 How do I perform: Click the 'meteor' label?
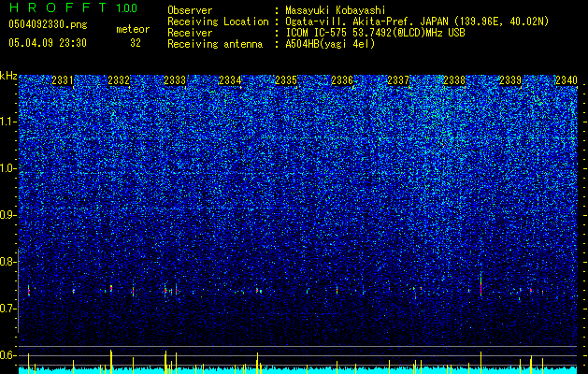(x=133, y=29)
